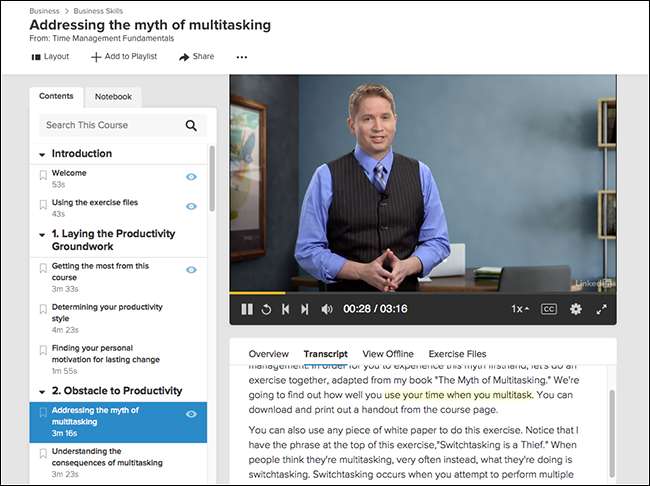Open Finding your personal motivation lesson
The height and width of the screenshot is (486, 650).
[106, 353]
